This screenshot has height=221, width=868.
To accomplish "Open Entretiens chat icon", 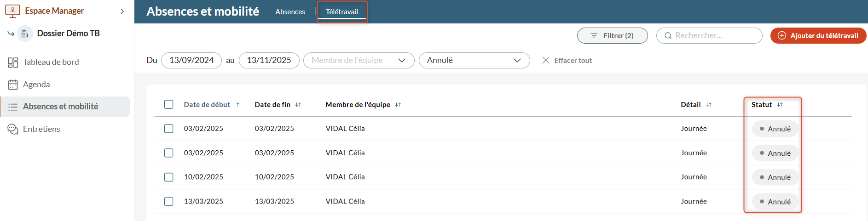I will 13,129.
